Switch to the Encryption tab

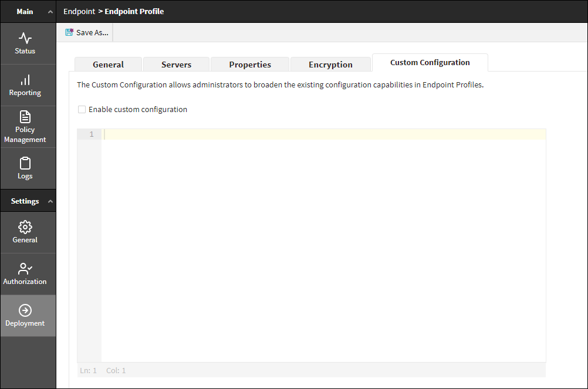pyautogui.click(x=330, y=65)
